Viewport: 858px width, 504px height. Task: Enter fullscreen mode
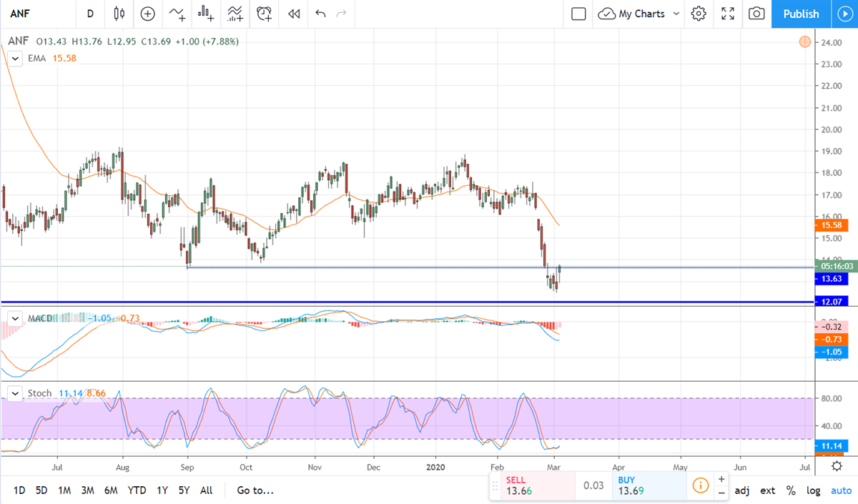(x=728, y=14)
